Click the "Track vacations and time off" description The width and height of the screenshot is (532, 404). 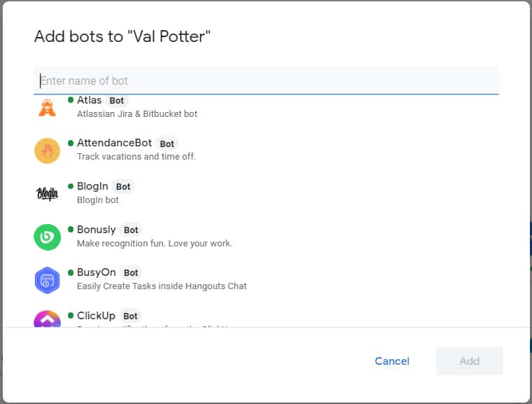[136, 156]
